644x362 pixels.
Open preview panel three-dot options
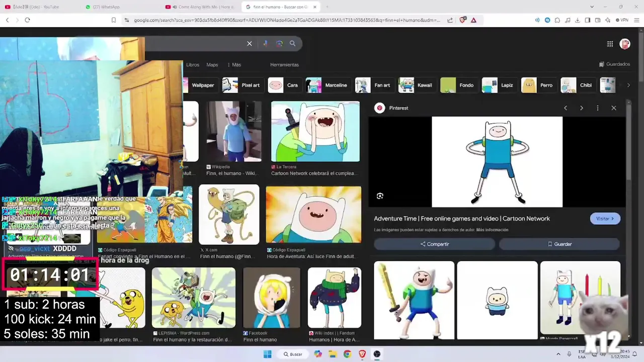pyautogui.click(x=598, y=108)
